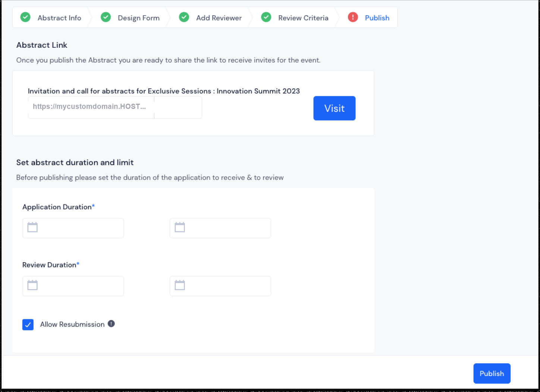Open the Add Reviewer step
Image resolution: width=540 pixels, height=392 pixels.
[219, 18]
